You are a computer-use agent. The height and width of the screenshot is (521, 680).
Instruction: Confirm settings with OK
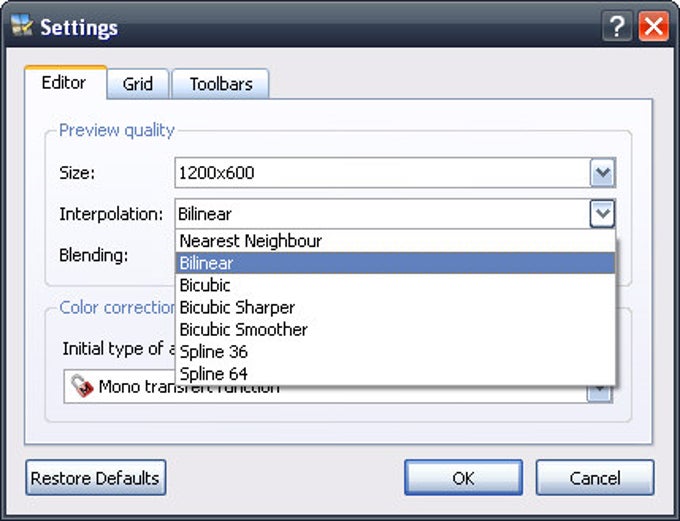(463, 478)
